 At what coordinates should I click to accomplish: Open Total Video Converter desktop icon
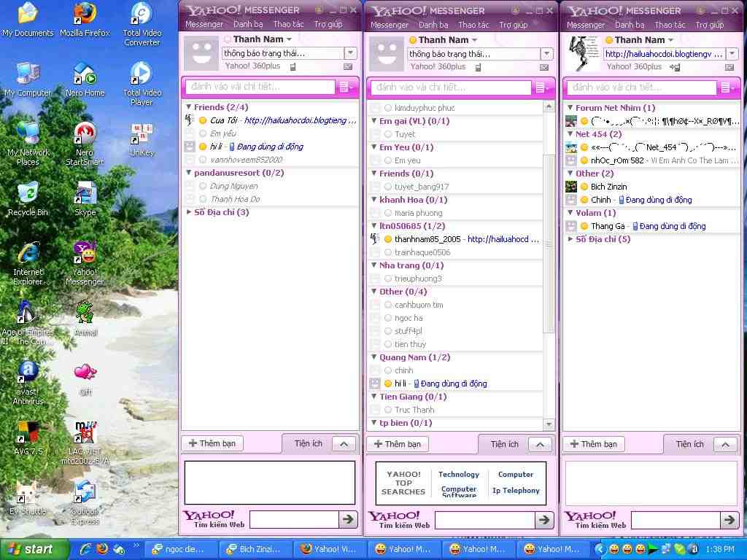(x=142, y=24)
